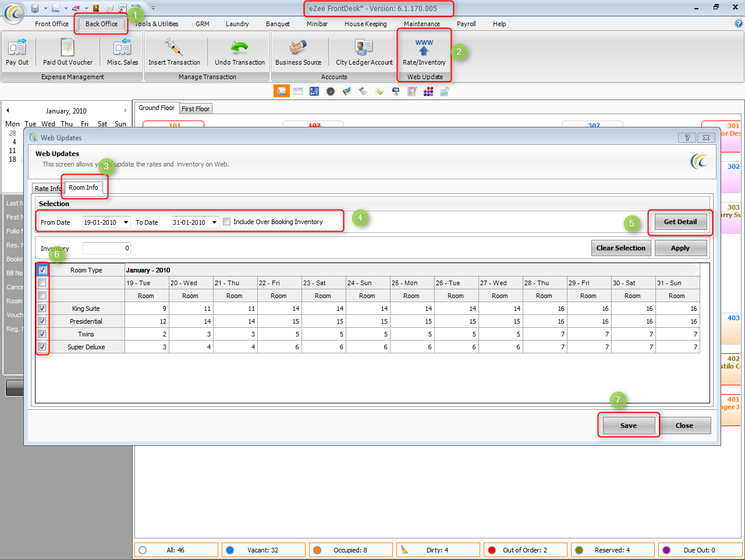Screen dimensions: 745x560
Task: Toggle Include Over Booking Inventory checkbox
Action: coord(227,222)
